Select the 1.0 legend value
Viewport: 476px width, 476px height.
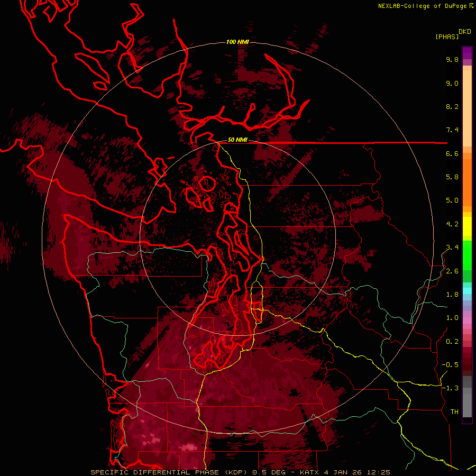pos(452,318)
